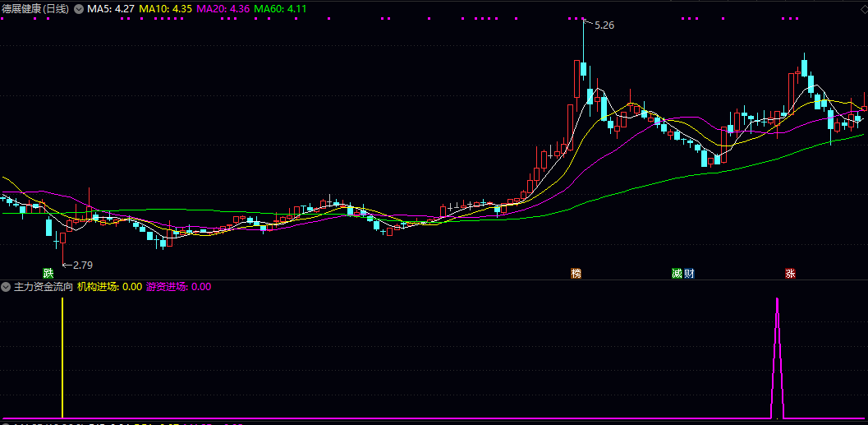Click the 机构进场 value label
Image resolution: width=868 pixels, height=425 pixels.
tap(110, 287)
